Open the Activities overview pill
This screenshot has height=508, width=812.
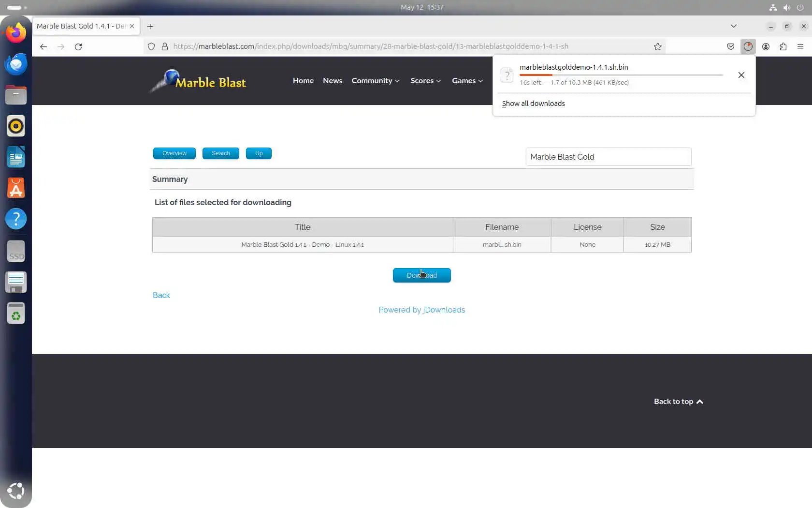coord(16,7)
